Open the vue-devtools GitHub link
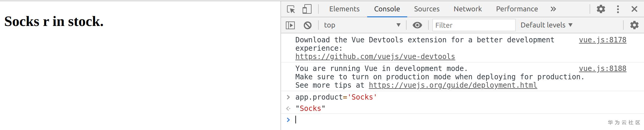Screen dimensions: 644x130 point(375,57)
